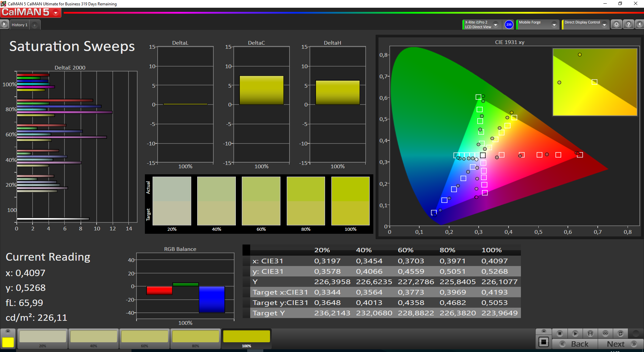Expand the X-Rite i1Pro 2 meter dropdown
This screenshot has height=352, width=644.
(495, 25)
